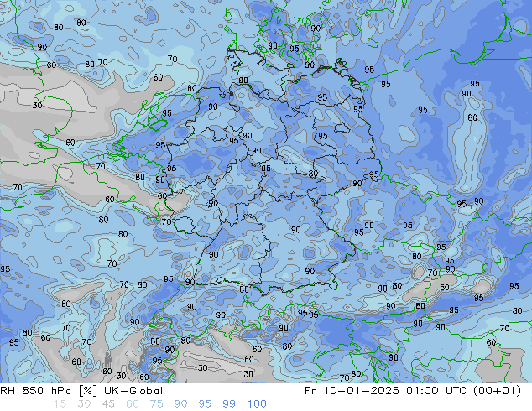Select the 15 value in the colour legend

[60, 404]
